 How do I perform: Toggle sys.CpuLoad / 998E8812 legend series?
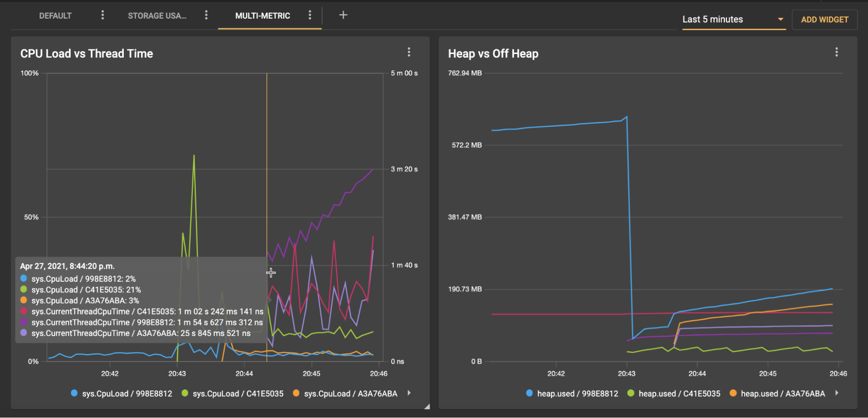122,394
